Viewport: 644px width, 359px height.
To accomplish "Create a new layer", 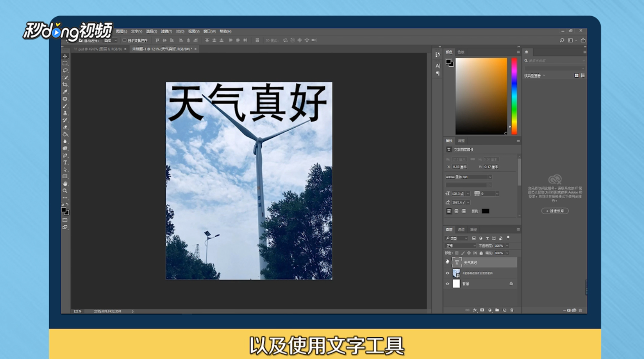I will [505, 310].
